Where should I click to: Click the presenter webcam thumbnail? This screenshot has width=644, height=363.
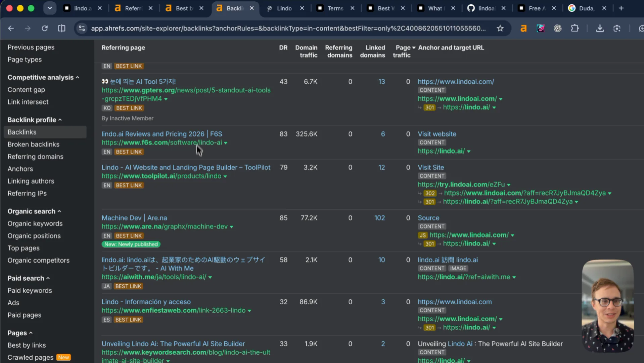608,306
